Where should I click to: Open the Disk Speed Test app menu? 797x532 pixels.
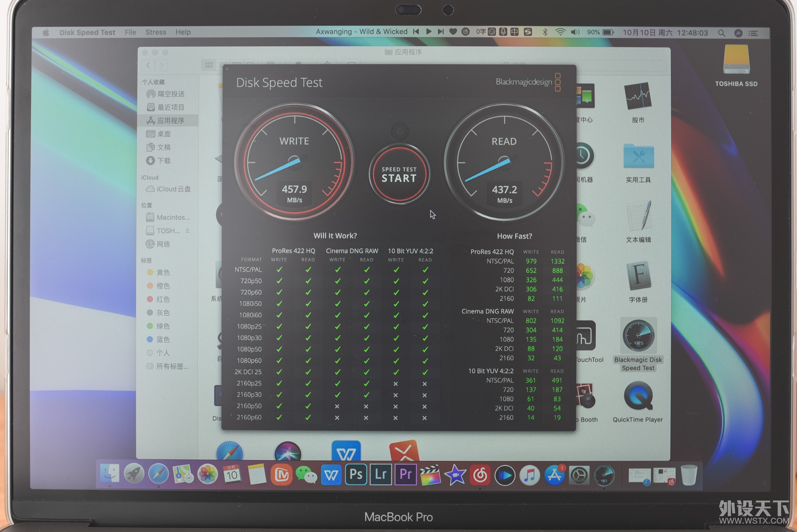click(87, 32)
